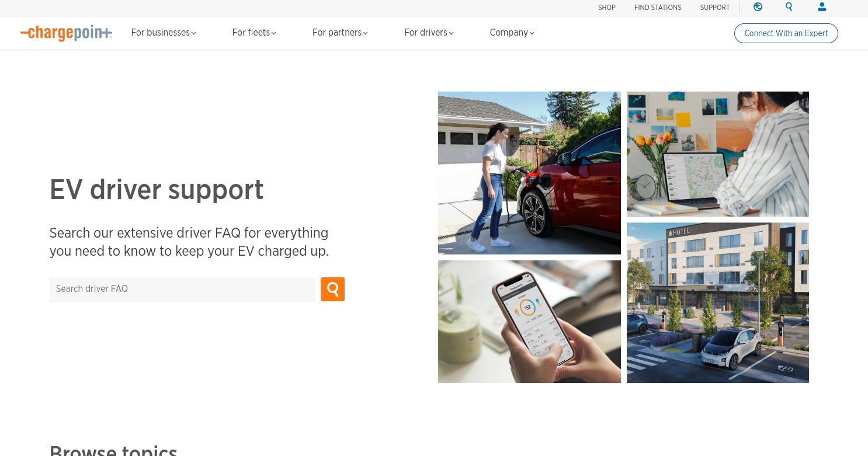Click the orange FAQ search button

[332, 289]
